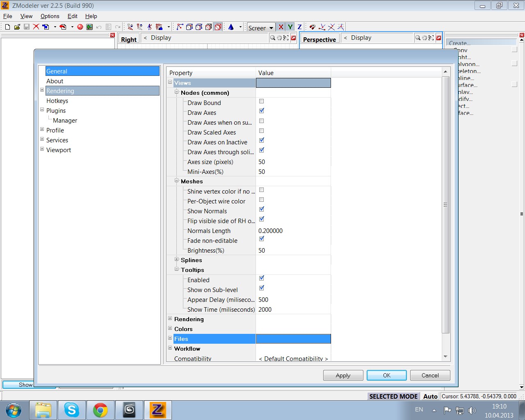Expand the Rendering property group
The width and height of the screenshot is (525, 420).
(170, 318)
